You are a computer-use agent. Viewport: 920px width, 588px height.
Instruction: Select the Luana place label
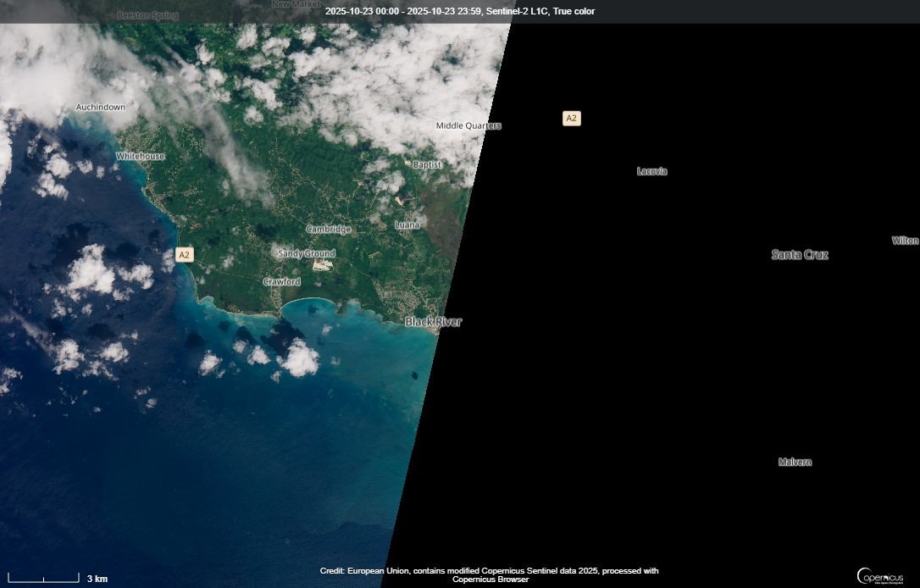click(x=407, y=225)
